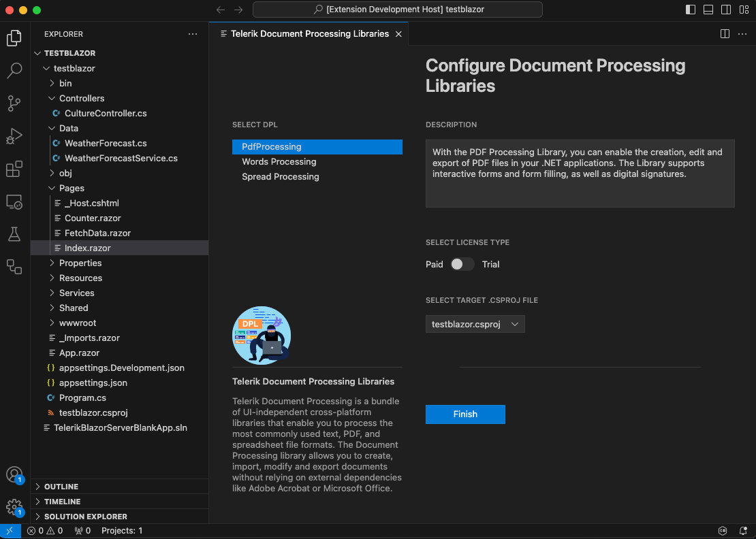
Task: Expand the OUTLINE section
Action: (120, 487)
